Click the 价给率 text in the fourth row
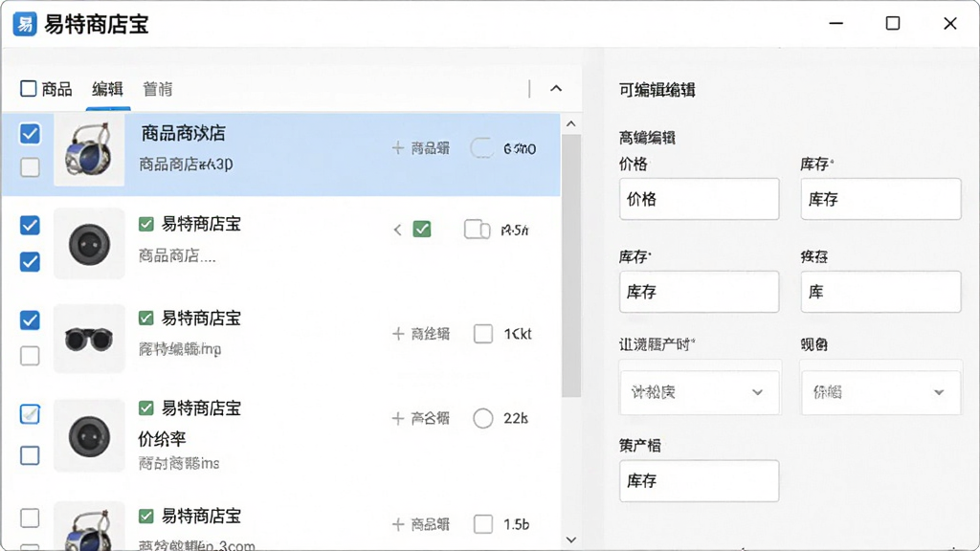 pyautogui.click(x=162, y=438)
